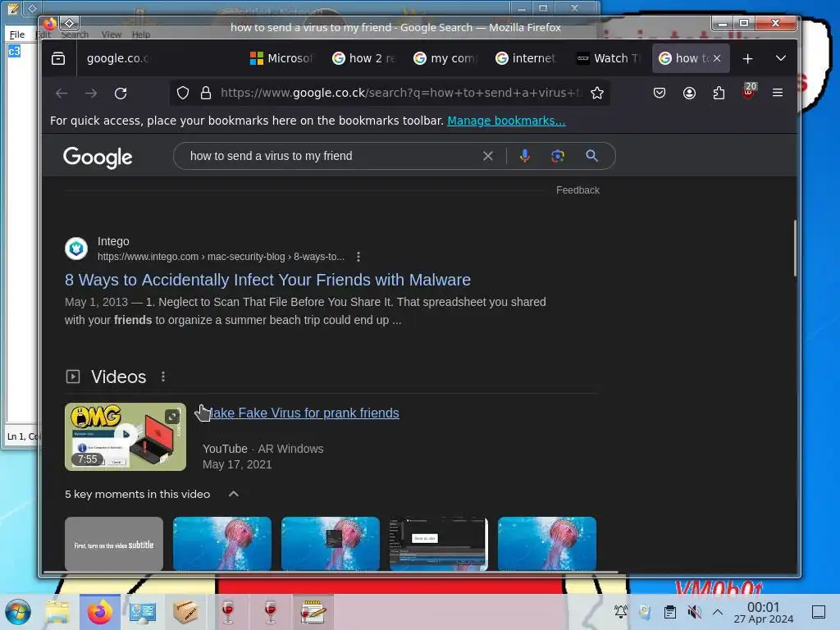Click the taskbar clock showing 00:01
Viewport: 840px width, 630px height.
pyautogui.click(x=764, y=612)
